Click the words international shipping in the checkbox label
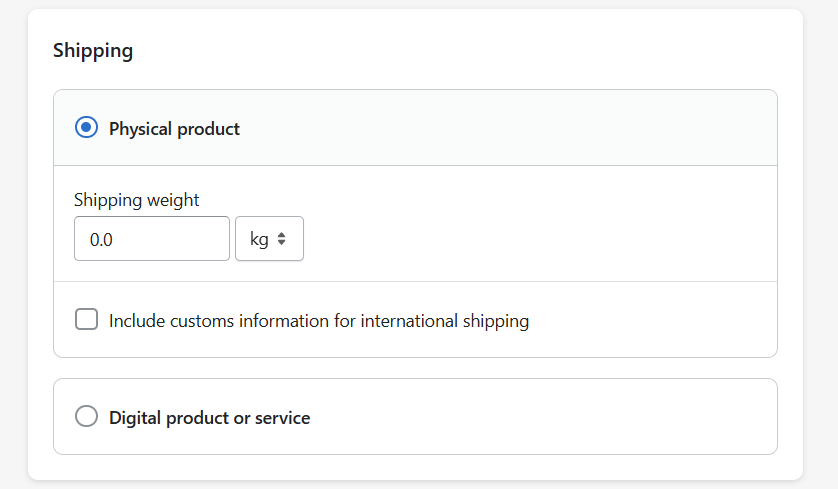Image resolution: width=838 pixels, height=489 pixels. [445, 321]
